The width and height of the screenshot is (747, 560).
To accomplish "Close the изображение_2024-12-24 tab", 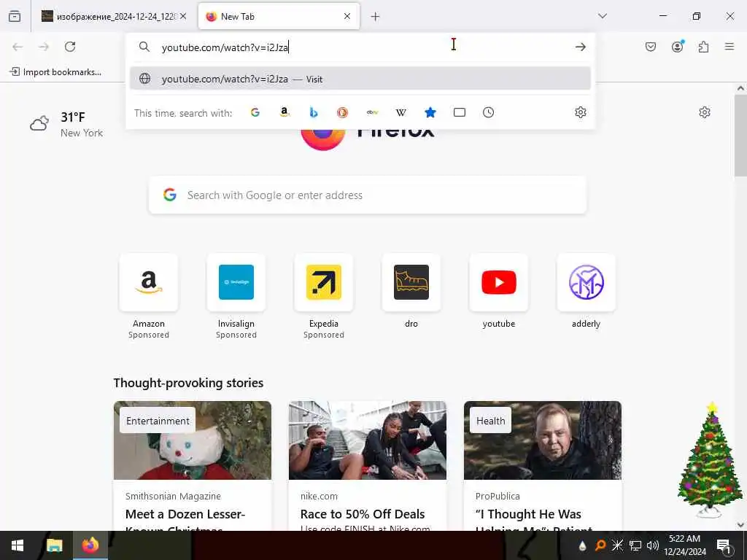I will pyautogui.click(x=183, y=16).
